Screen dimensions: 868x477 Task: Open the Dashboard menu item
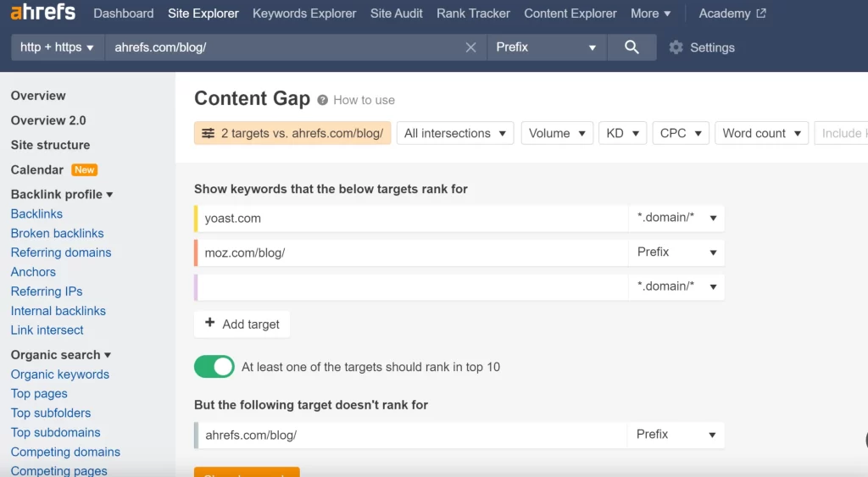click(124, 14)
